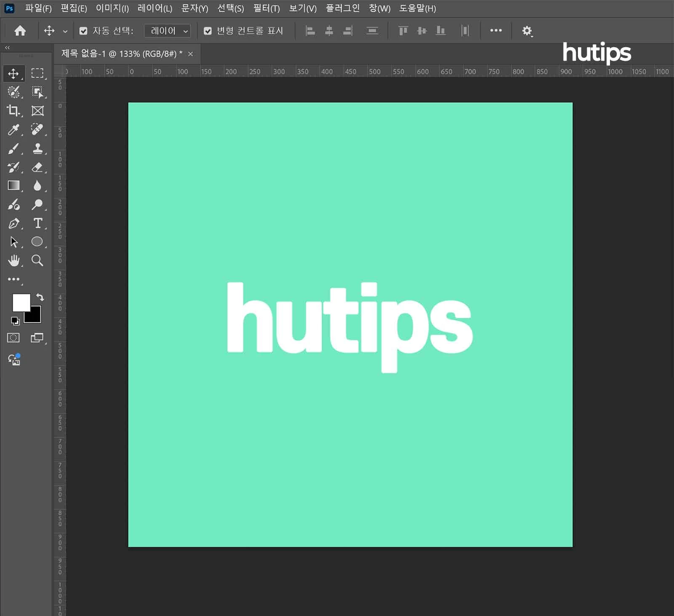Viewport: 674px width, 616px height.
Task: Click the black background color swatch
Action: [35, 316]
